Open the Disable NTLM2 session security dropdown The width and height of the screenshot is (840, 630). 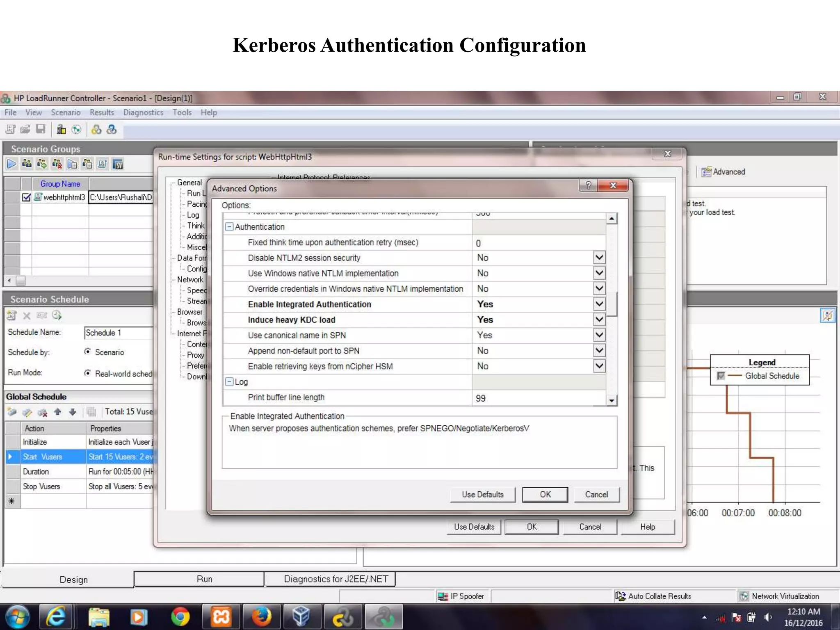(x=599, y=258)
